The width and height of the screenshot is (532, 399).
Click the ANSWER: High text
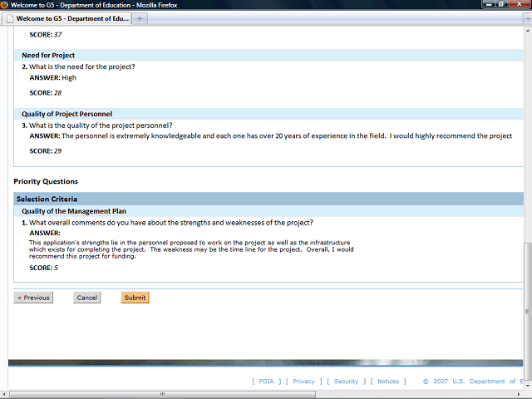coord(53,77)
